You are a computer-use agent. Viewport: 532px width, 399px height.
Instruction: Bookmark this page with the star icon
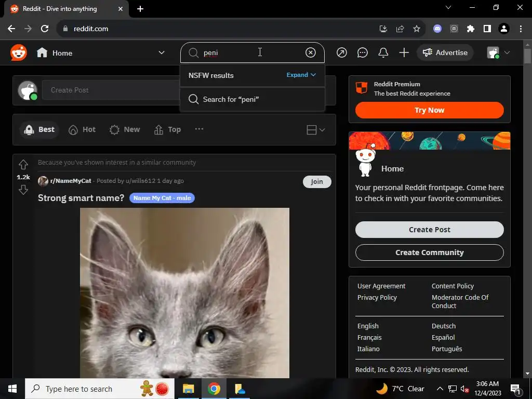click(x=417, y=29)
